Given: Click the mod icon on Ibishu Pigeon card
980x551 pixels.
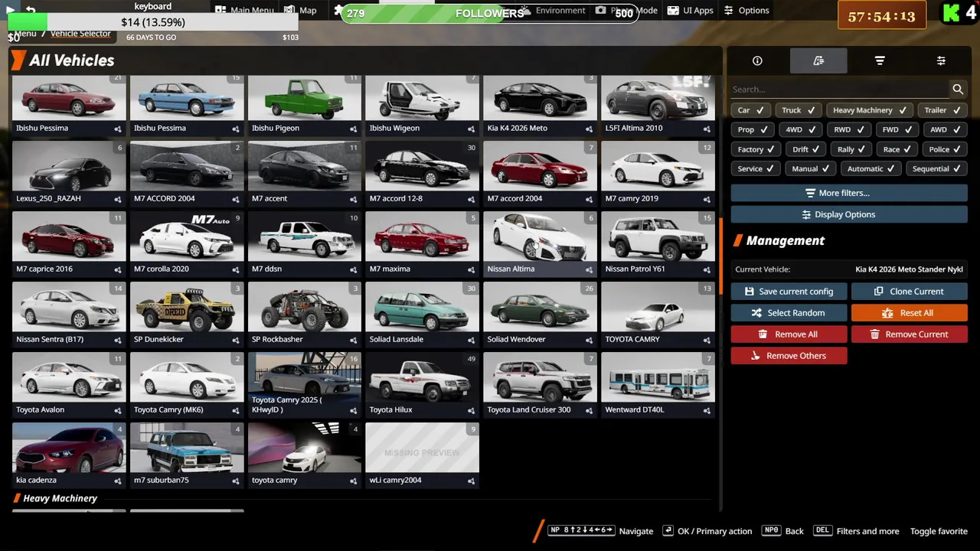Looking at the screenshot, I should click(353, 129).
